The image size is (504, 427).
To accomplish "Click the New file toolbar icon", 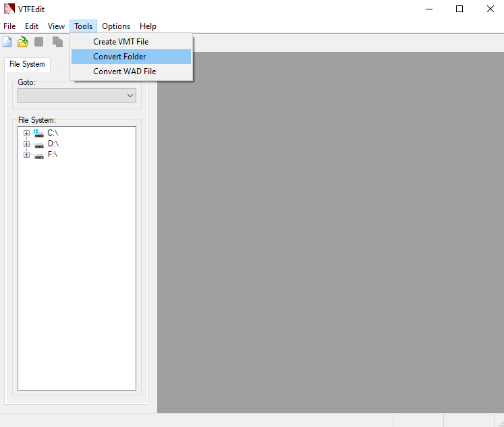I will click(7, 42).
